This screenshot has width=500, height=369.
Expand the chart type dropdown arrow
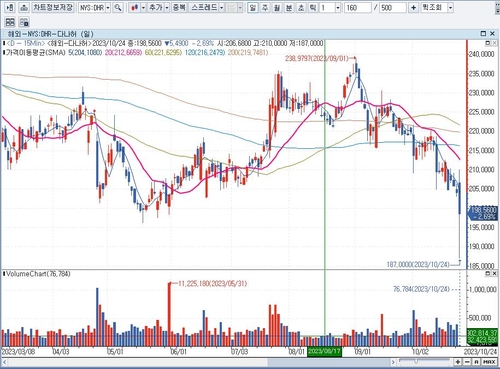143,8
